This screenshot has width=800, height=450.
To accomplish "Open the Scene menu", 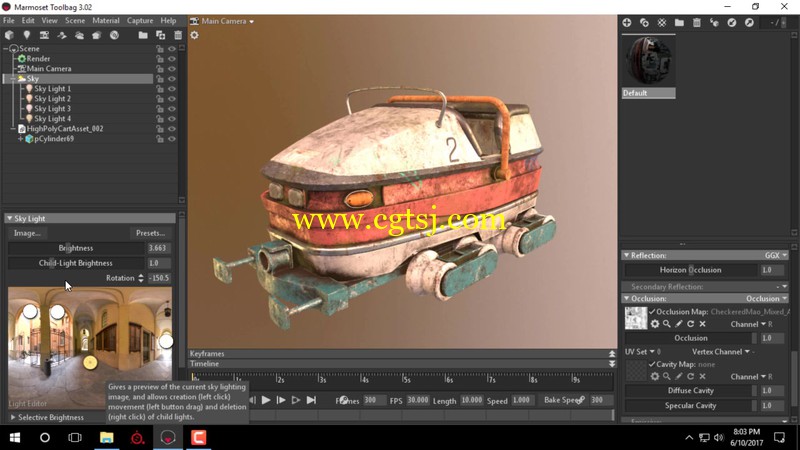I will pyautogui.click(x=75, y=20).
